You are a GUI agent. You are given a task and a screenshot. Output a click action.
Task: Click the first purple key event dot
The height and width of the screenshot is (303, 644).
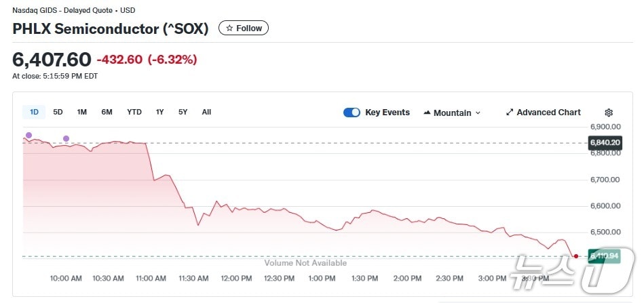pos(29,135)
